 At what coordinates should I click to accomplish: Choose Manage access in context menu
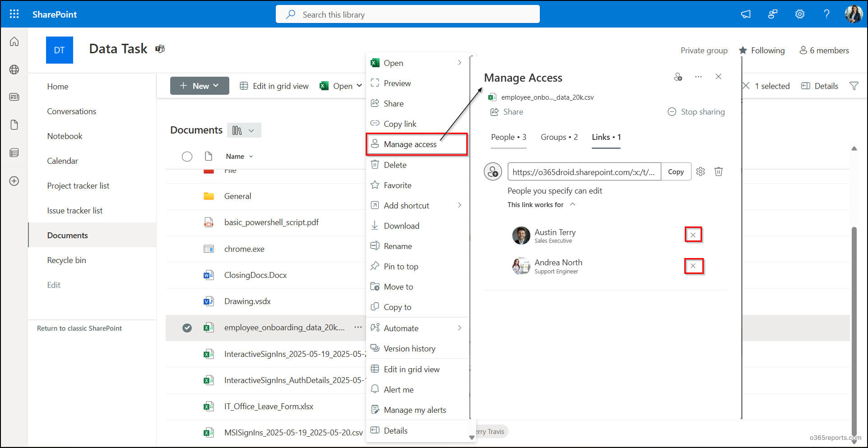point(416,144)
